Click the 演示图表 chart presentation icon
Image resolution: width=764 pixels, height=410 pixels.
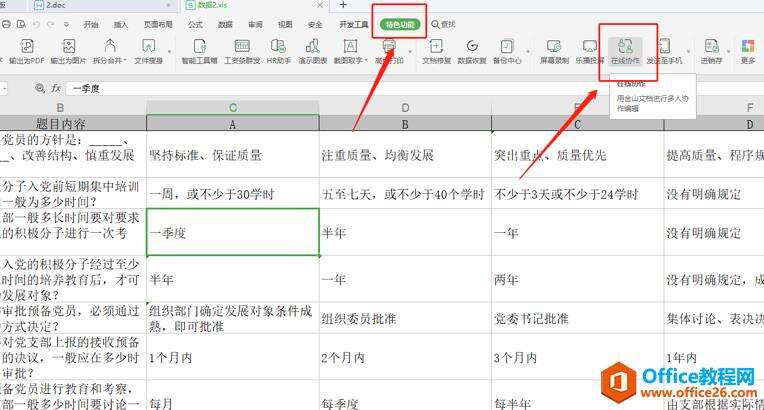[312, 47]
